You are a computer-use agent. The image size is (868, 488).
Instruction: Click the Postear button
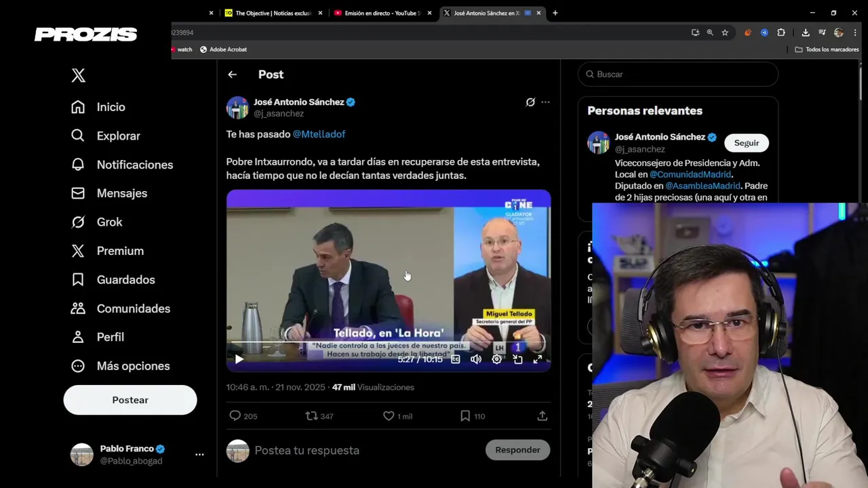click(x=130, y=400)
